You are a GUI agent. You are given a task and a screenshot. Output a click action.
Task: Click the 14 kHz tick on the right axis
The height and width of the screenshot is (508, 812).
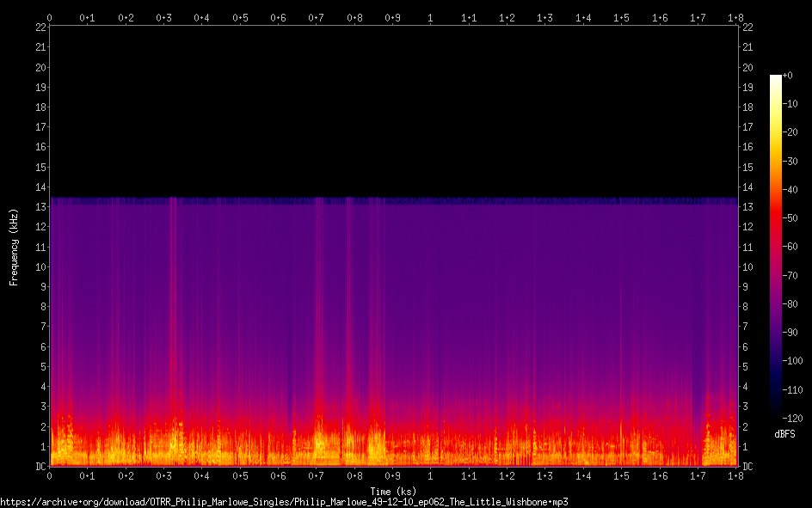(747, 187)
